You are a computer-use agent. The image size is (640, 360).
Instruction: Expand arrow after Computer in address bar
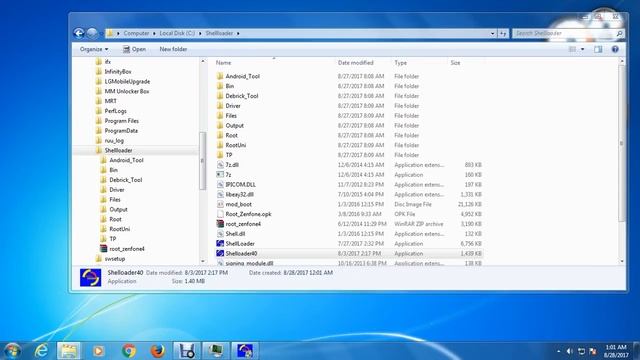click(154, 33)
